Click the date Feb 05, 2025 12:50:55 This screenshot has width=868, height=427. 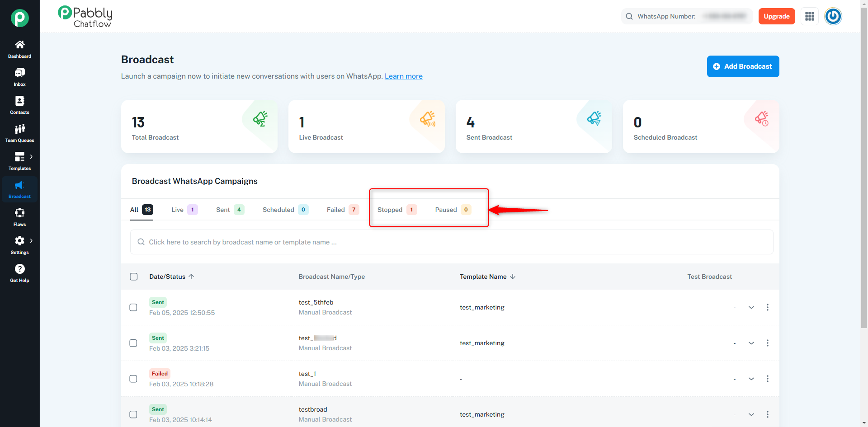coord(182,313)
